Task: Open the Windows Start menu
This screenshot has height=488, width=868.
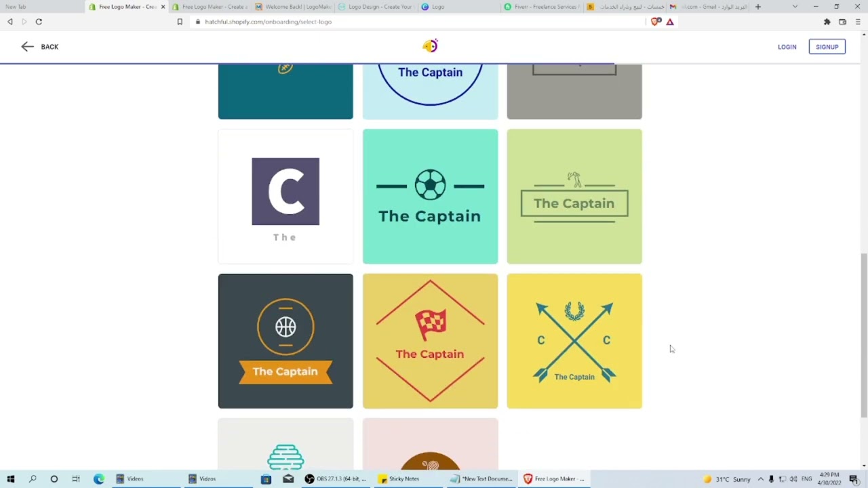Action: 10,479
